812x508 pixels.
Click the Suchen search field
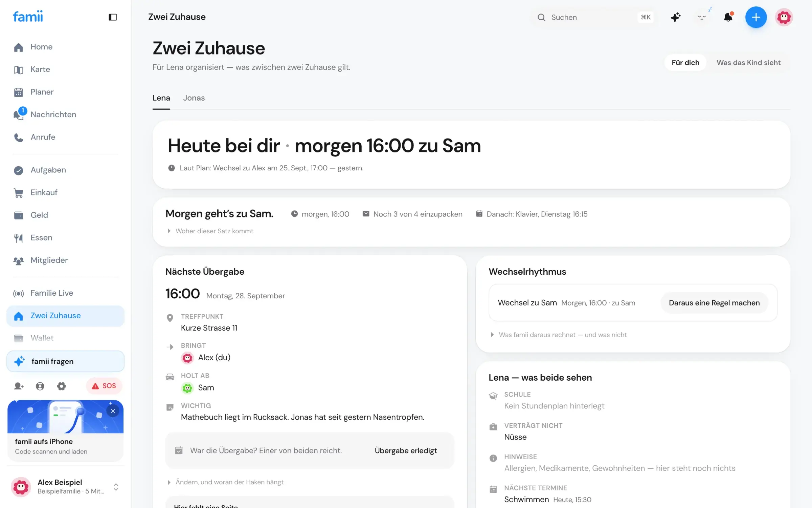click(x=594, y=17)
